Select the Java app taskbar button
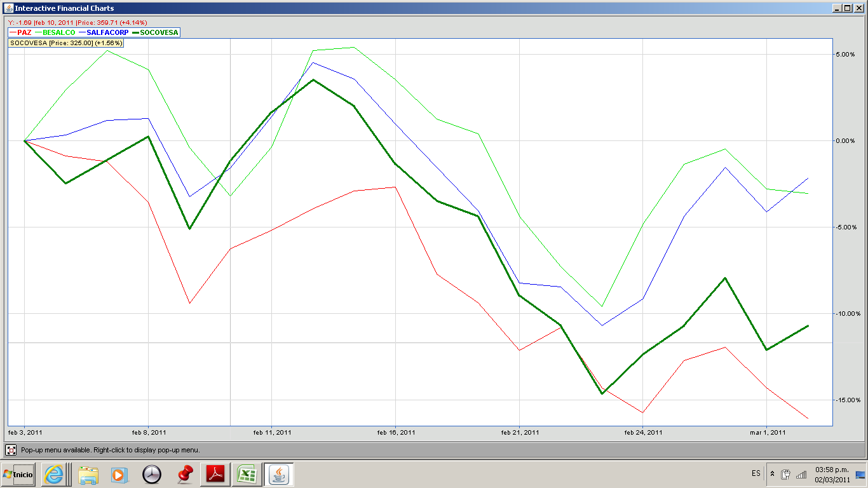The width and height of the screenshot is (868, 488). click(278, 474)
